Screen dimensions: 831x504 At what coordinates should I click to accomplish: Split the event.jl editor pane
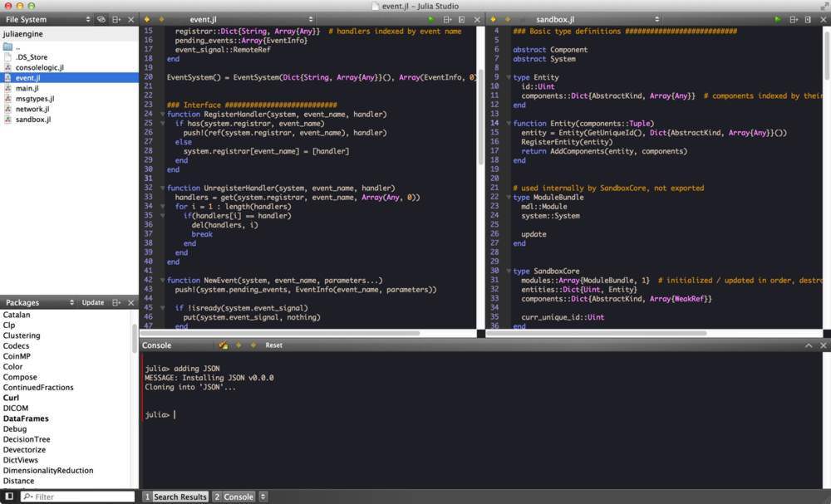(447, 20)
